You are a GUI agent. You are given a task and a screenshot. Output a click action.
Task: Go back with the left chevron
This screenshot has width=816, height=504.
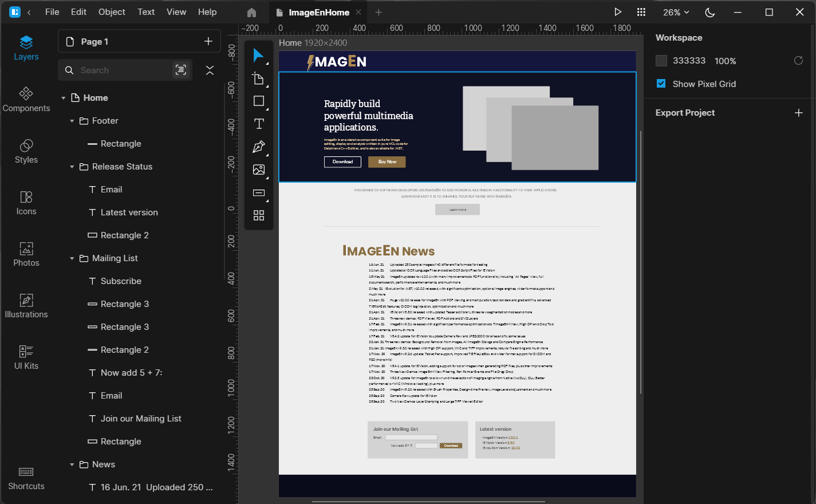29,12
